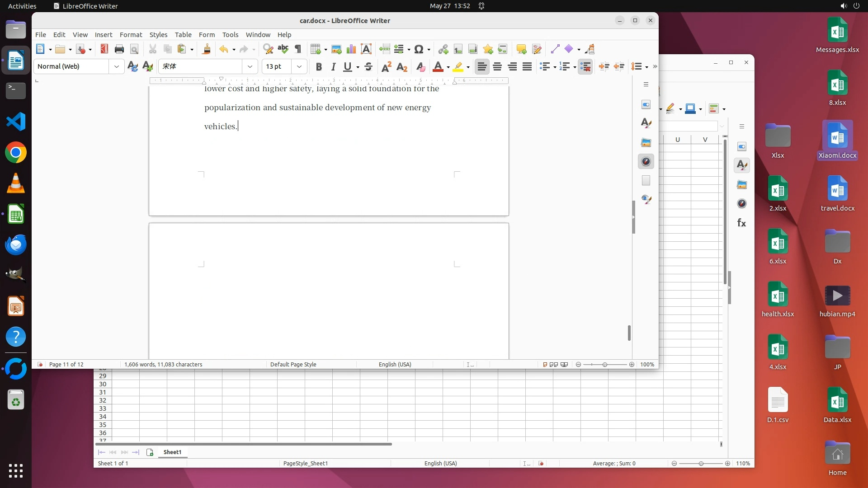The height and width of the screenshot is (488, 868).
Task: Click Export as PDF icon
Action: (x=104, y=49)
